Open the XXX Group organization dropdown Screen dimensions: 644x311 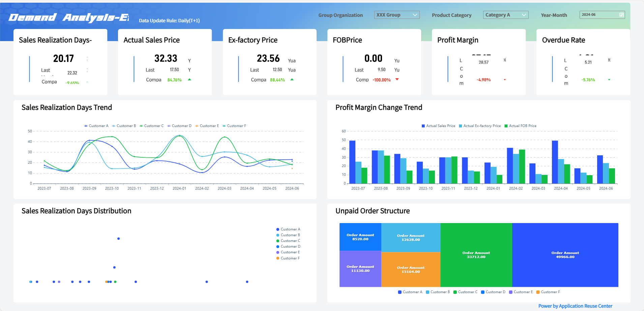[397, 15]
